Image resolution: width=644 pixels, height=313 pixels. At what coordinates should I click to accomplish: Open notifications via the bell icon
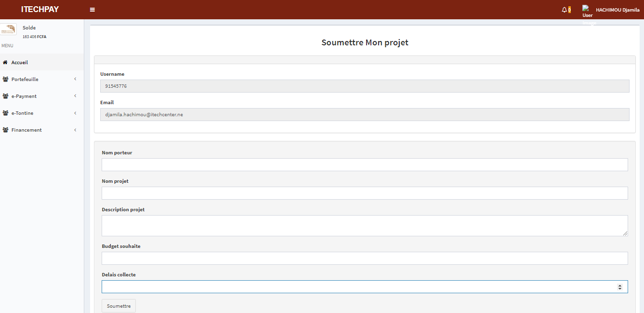565,9
